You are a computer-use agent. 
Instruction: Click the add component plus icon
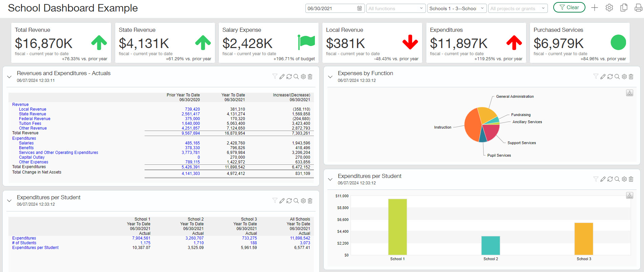[595, 8]
